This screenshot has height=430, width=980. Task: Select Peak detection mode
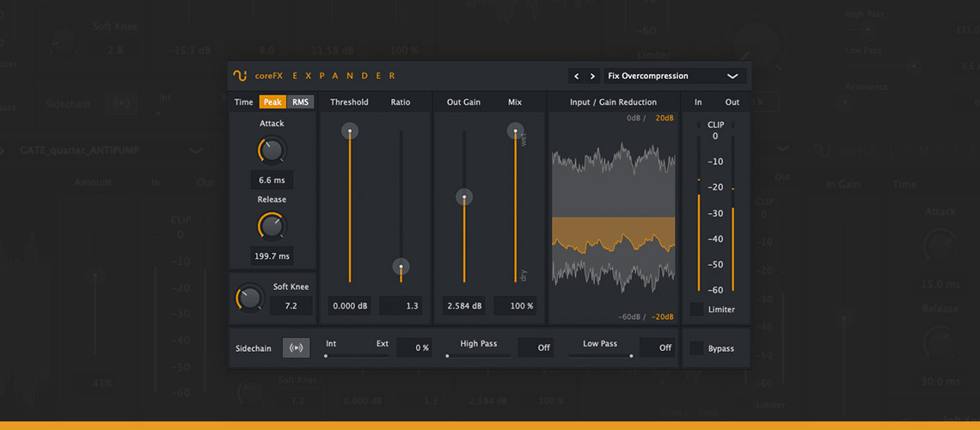point(273,101)
